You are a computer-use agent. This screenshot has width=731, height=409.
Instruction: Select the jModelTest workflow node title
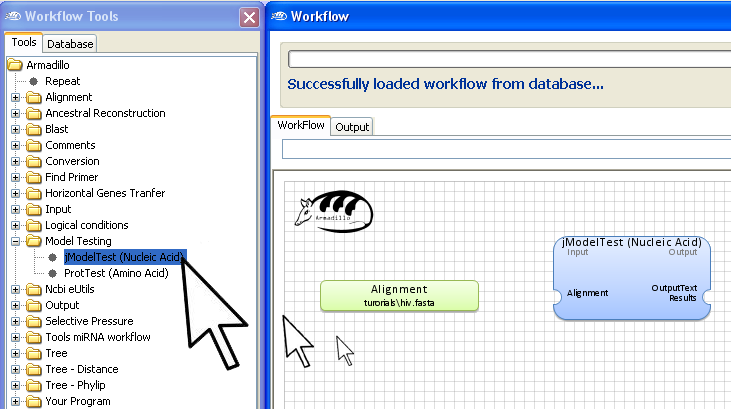coord(632,242)
